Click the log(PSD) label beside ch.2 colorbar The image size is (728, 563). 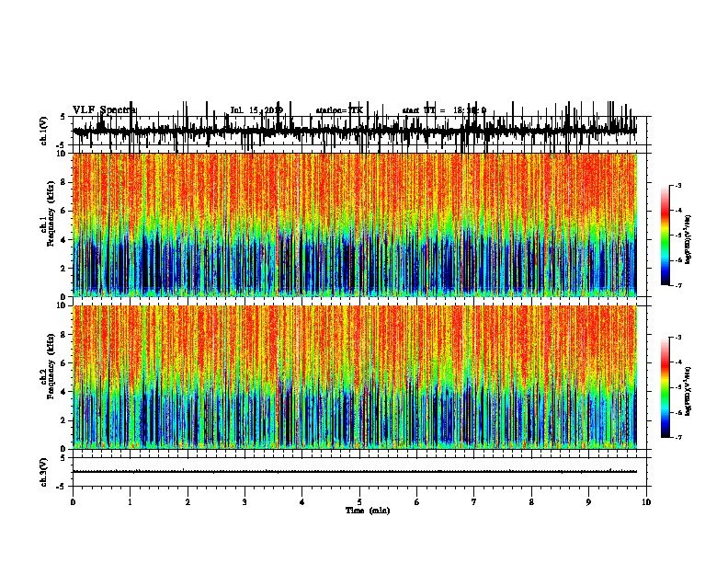pos(688,391)
